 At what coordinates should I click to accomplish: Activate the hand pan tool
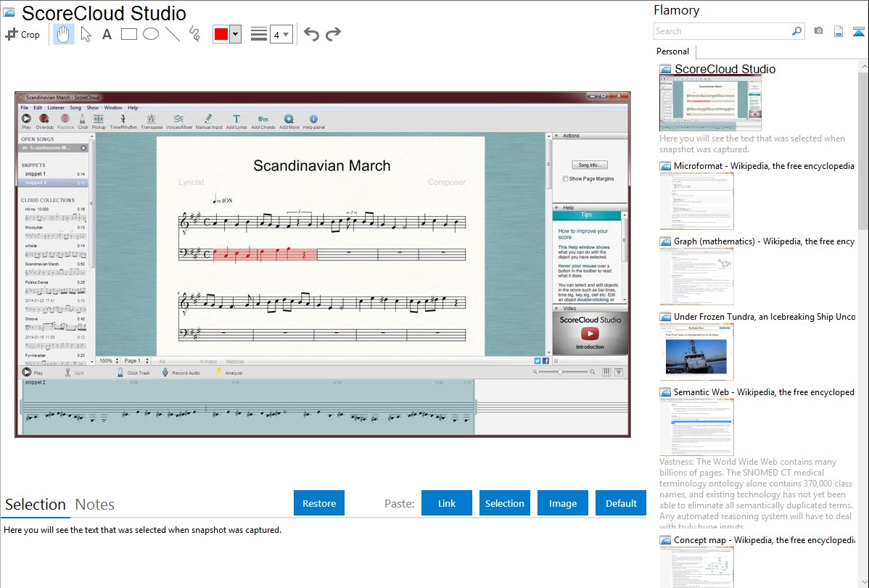64,34
